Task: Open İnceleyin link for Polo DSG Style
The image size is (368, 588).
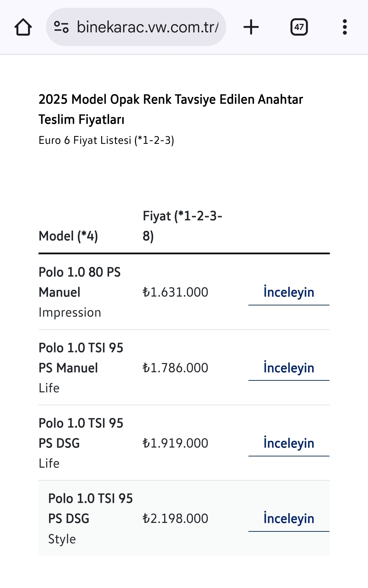Action: (289, 519)
